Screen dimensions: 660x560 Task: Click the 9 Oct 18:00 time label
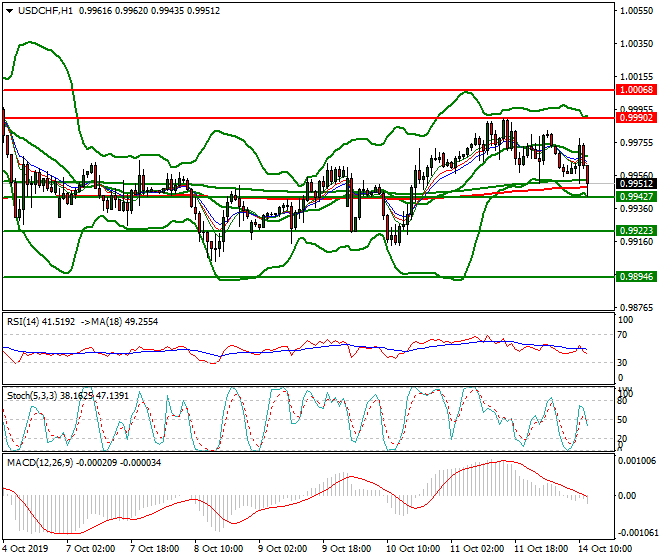[346, 549]
